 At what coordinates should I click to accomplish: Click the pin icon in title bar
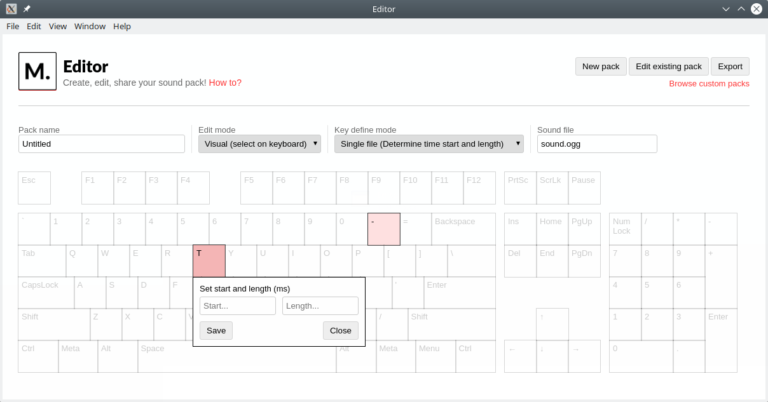pos(27,9)
